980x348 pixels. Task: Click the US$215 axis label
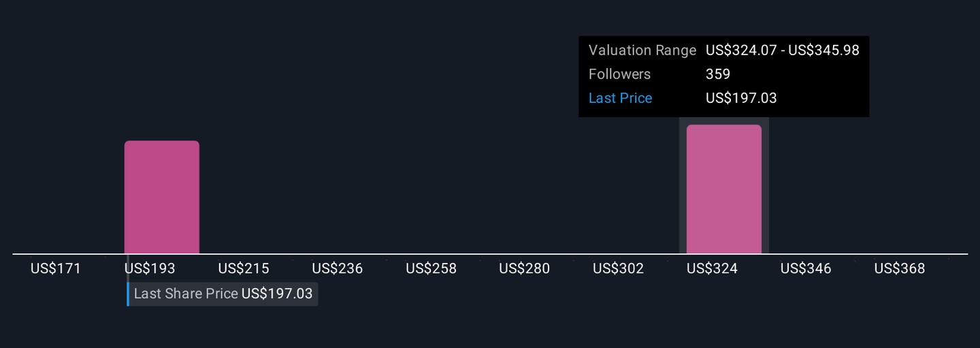(x=244, y=268)
